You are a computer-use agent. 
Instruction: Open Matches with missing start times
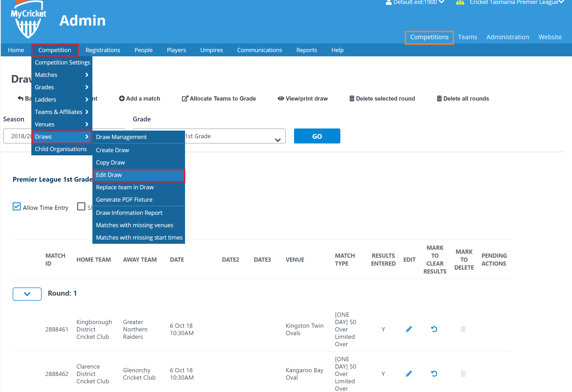click(x=139, y=237)
